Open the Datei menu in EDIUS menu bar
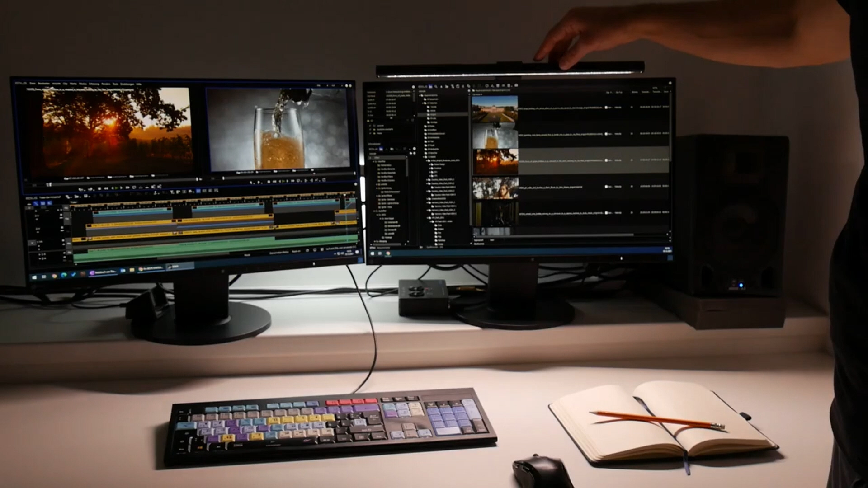868x488 pixels. point(33,84)
